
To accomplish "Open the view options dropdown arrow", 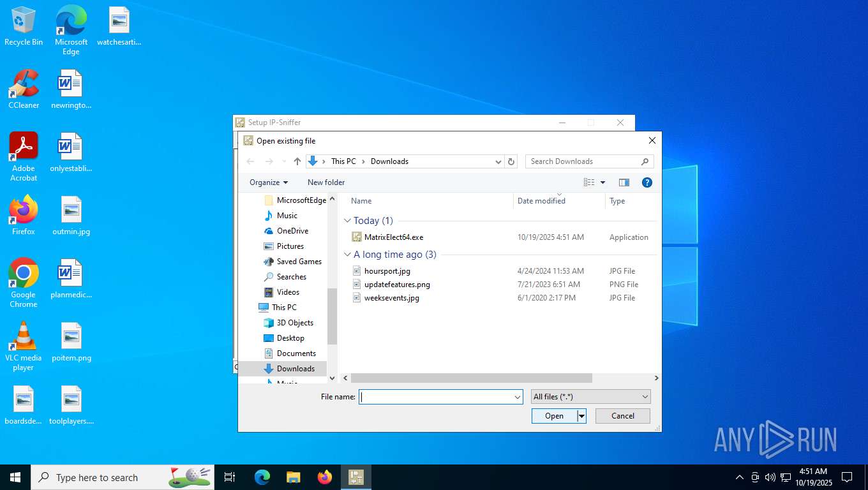I will click(x=602, y=182).
